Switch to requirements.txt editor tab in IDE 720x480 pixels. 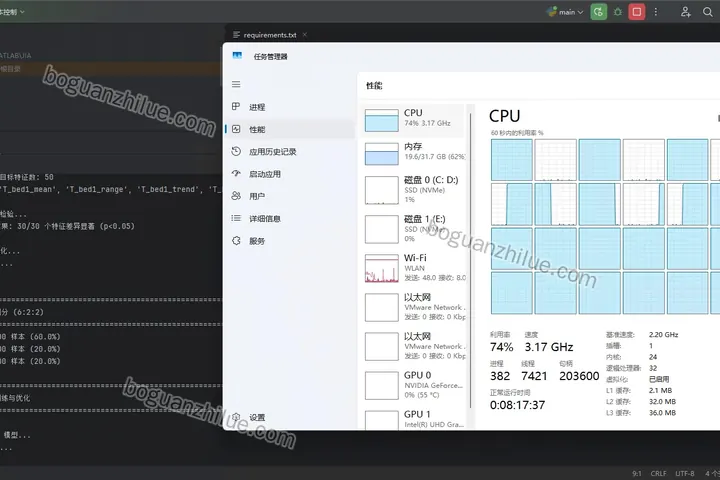point(270,35)
